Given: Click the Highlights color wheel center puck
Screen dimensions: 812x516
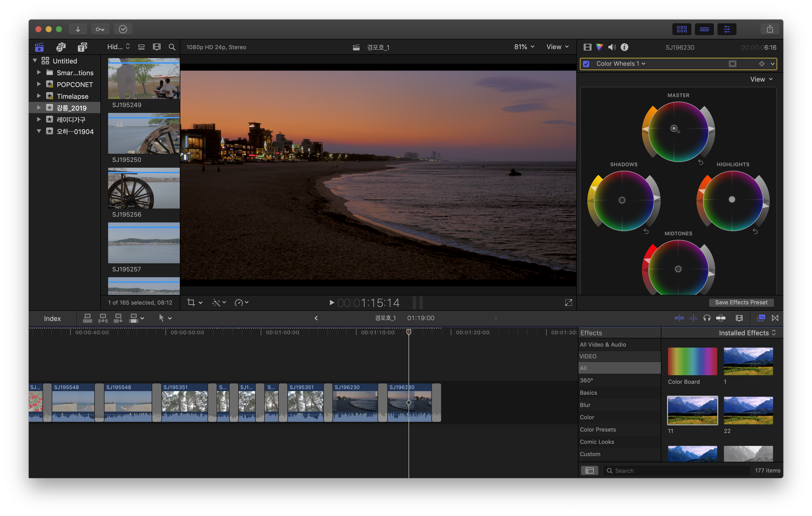Looking at the screenshot, I should (x=732, y=200).
